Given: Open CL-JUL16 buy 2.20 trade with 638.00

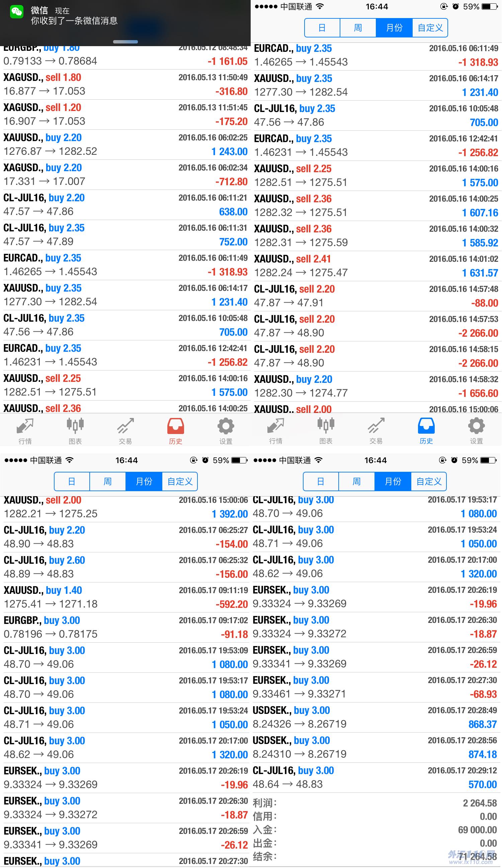Looking at the screenshot, I should [x=125, y=205].
